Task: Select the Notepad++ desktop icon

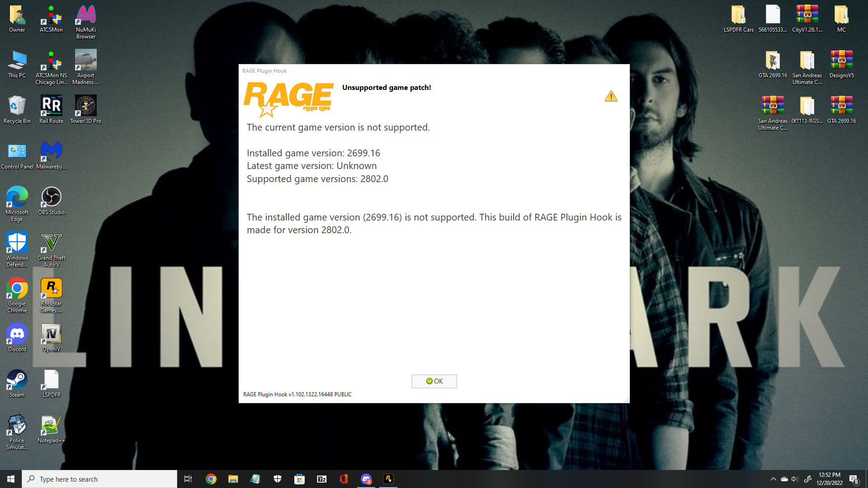Action: pos(51,427)
